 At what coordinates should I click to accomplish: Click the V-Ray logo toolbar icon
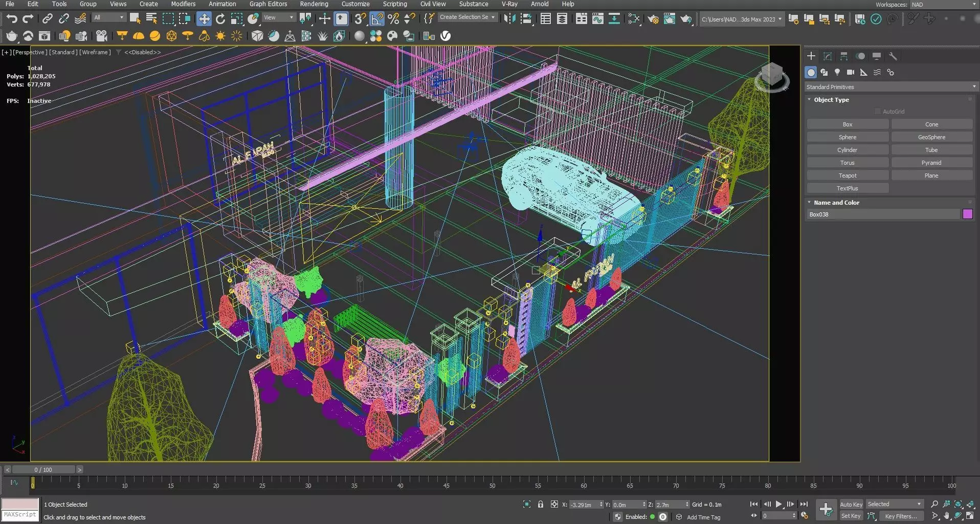[446, 36]
